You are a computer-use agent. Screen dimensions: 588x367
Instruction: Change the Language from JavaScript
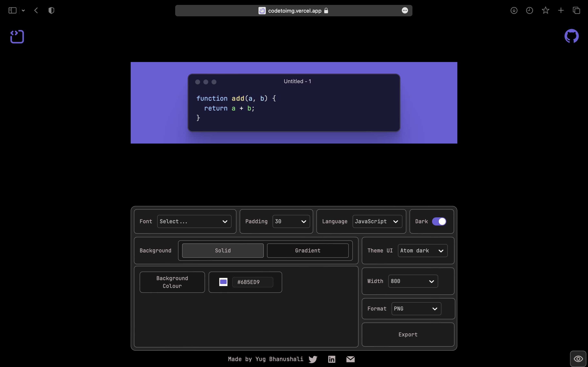click(377, 221)
